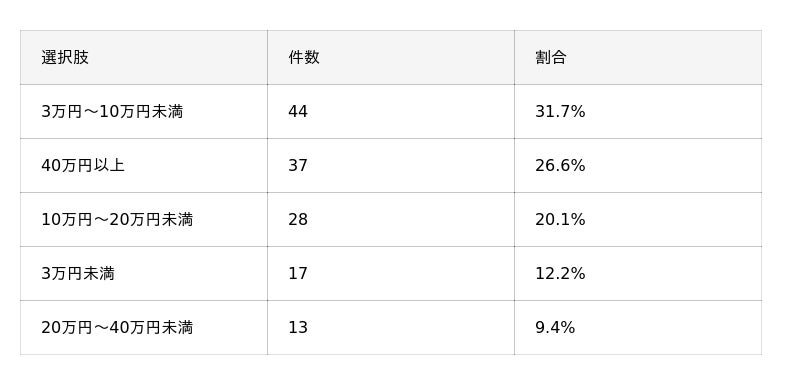Click the count value 28

tap(298, 220)
